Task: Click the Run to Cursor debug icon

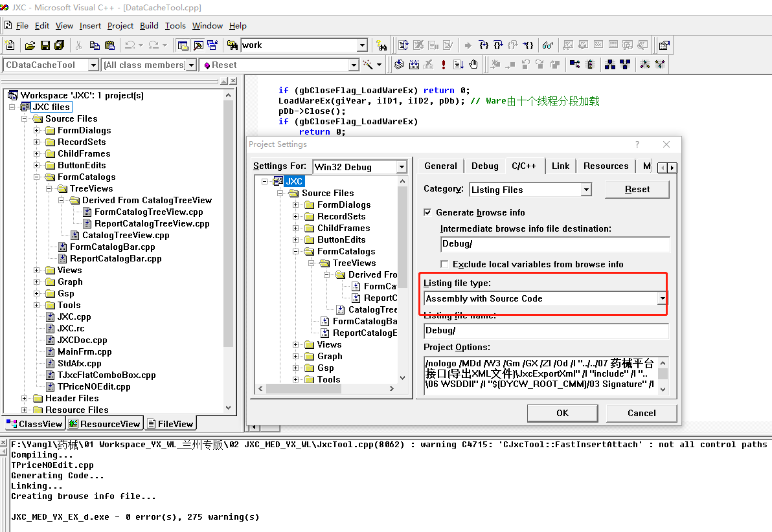Action: (x=528, y=45)
